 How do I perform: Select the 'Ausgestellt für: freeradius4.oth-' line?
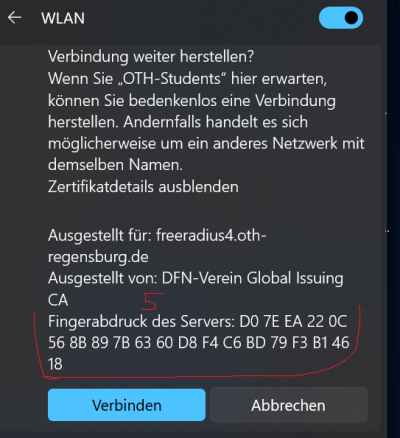(157, 235)
